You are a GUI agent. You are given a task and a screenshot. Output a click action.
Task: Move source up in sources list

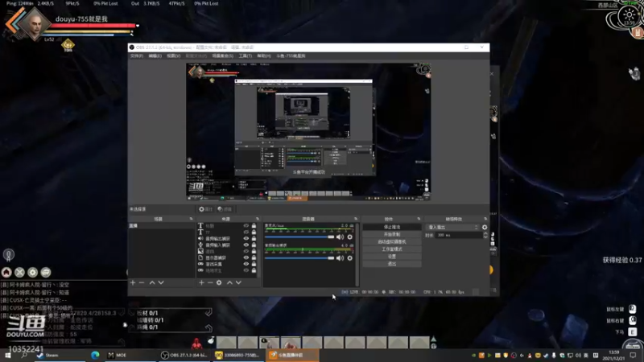click(x=229, y=282)
